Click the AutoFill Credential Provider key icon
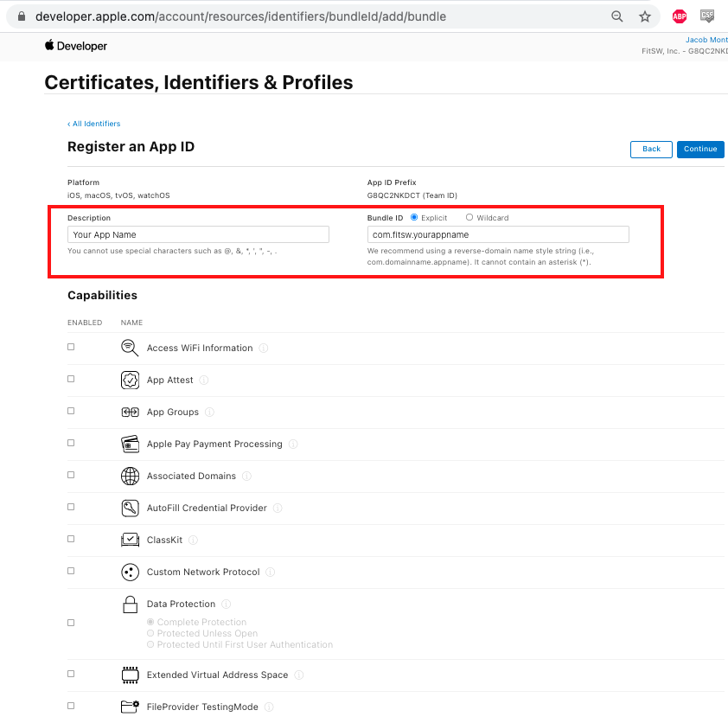The height and width of the screenshot is (723, 728). (130, 508)
